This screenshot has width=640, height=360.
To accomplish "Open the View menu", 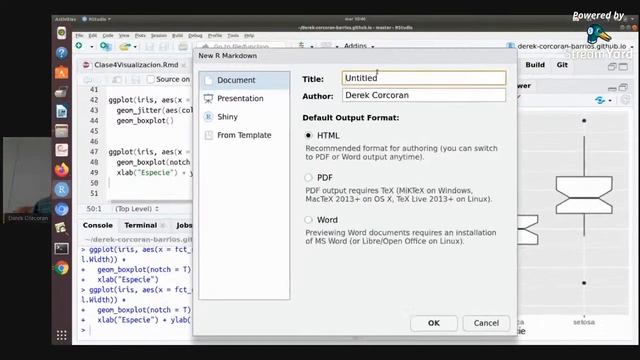I will tap(124, 36).
